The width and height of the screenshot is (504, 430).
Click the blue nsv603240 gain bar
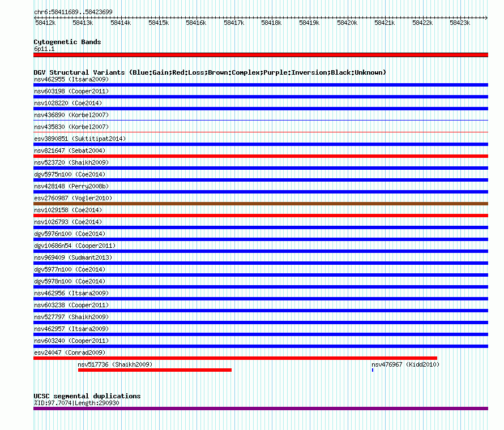coord(260,346)
